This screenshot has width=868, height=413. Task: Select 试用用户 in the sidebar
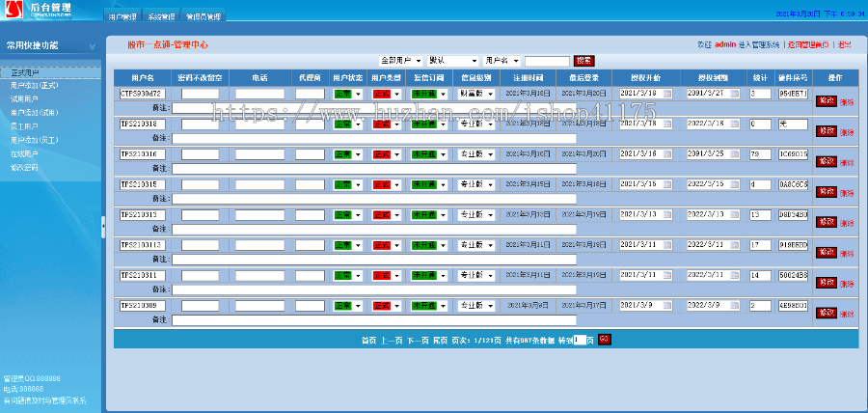point(24,98)
